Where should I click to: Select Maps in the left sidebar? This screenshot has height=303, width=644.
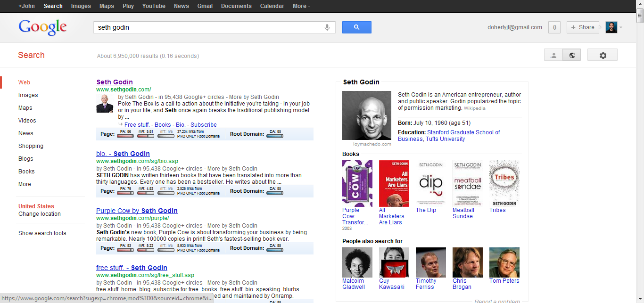(25, 108)
